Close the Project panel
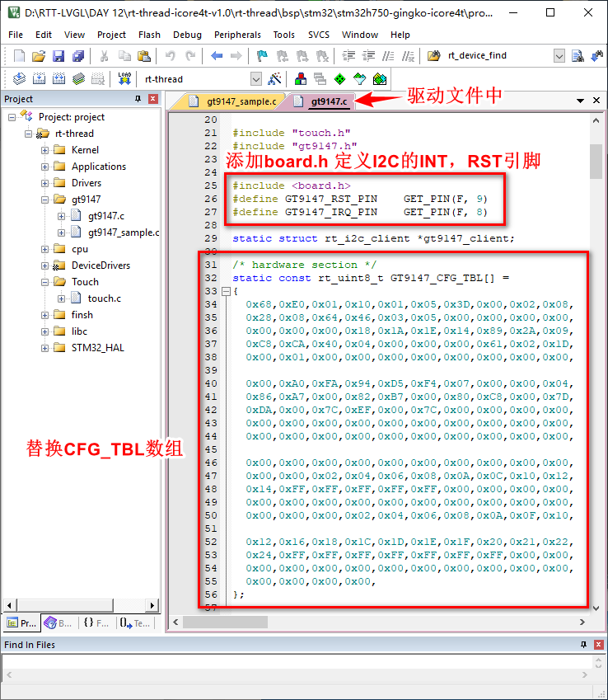The image size is (608, 700). [x=152, y=99]
